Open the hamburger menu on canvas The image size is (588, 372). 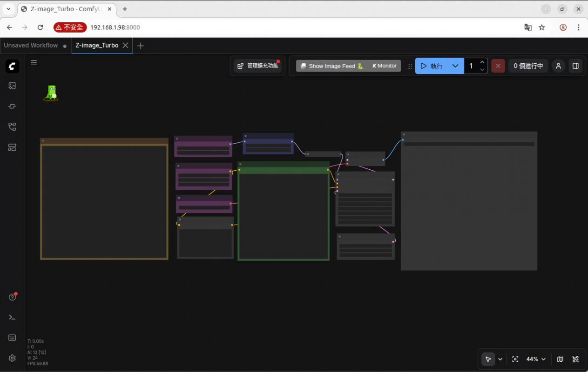pos(34,62)
